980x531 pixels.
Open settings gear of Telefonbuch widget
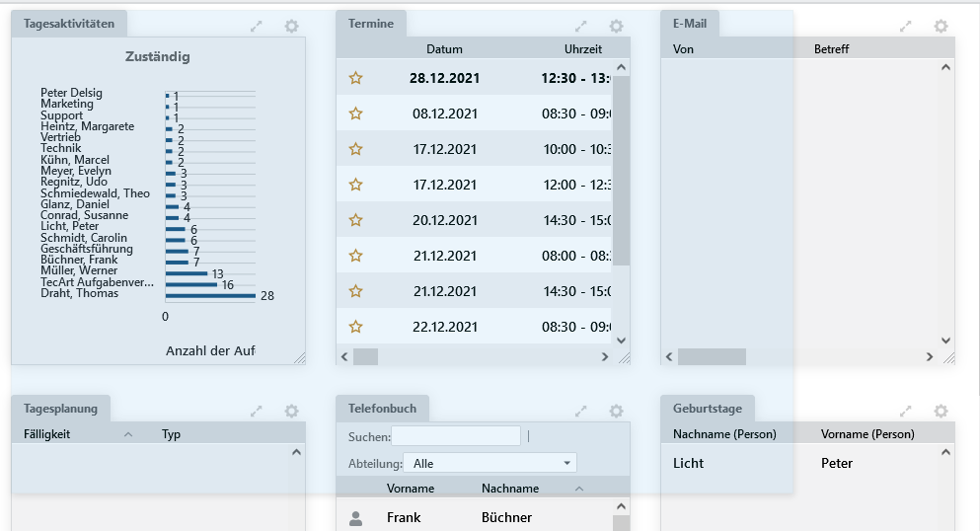(x=616, y=412)
